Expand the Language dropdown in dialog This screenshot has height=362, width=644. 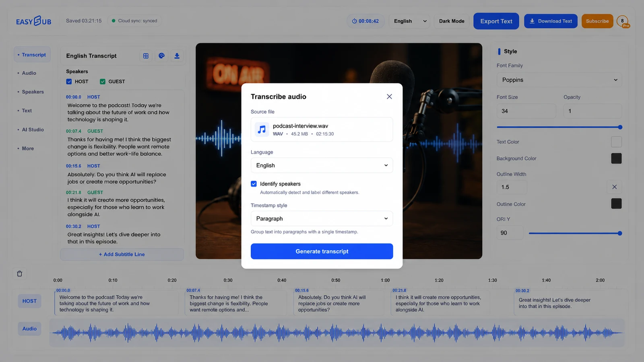coord(322,165)
